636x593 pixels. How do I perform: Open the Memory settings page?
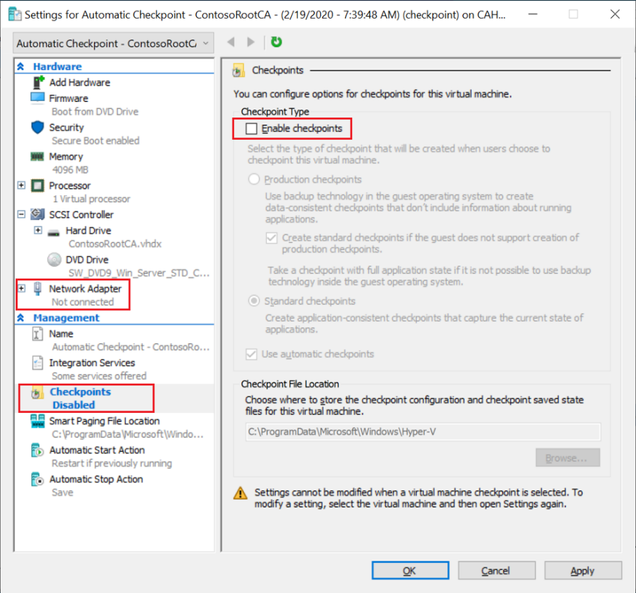click(66, 157)
